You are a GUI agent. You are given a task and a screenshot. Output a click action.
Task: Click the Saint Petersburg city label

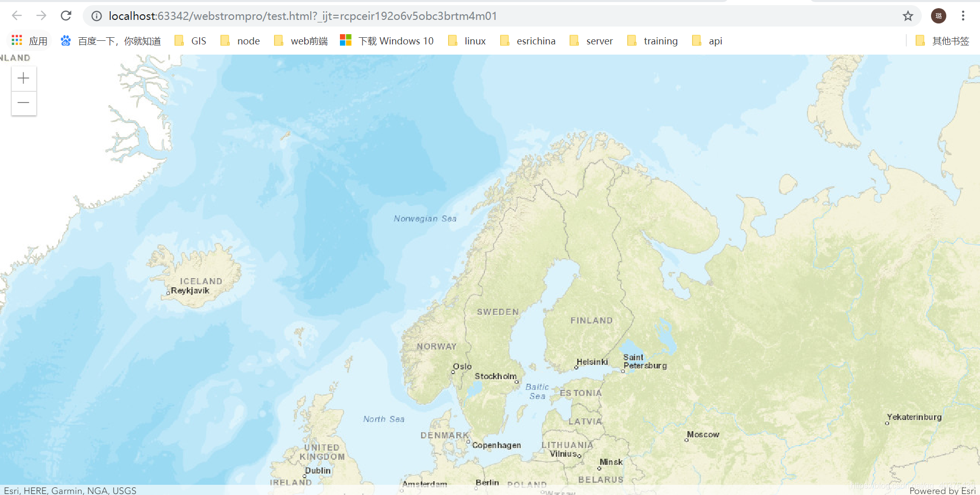645,361
